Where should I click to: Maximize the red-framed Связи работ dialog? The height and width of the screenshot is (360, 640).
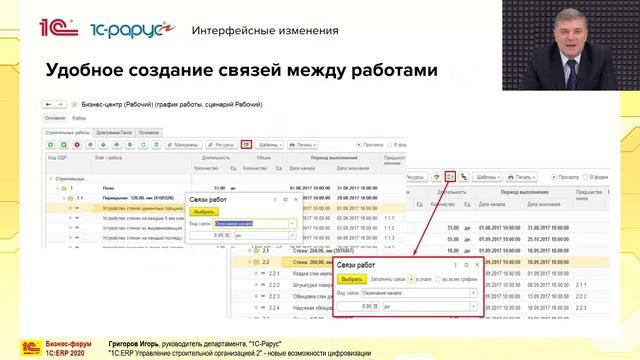466,265
